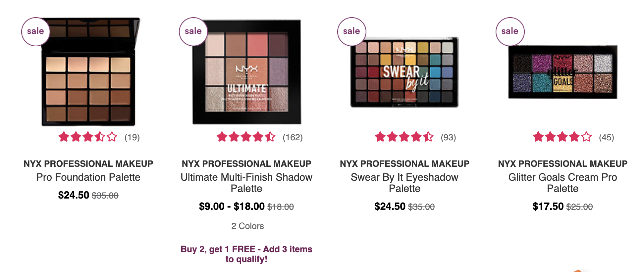Open Swear By It Eyeshadow Palette link

[x=404, y=183]
